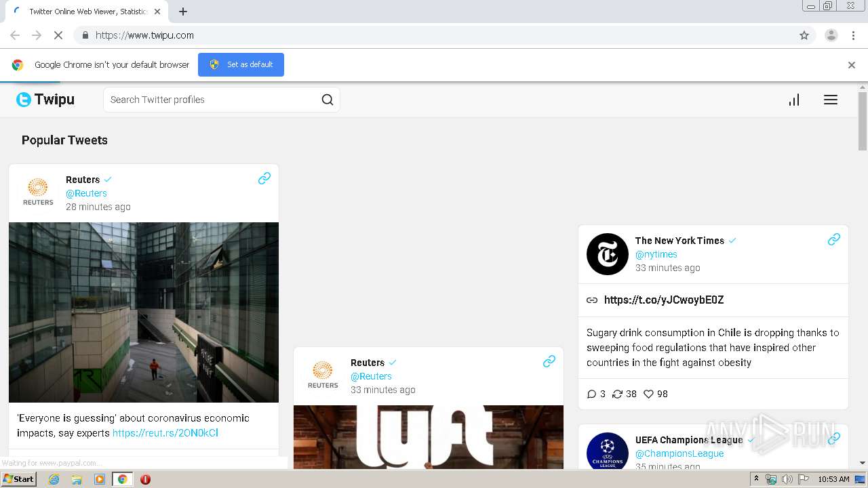Click The New York Times avatar
This screenshot has width=868, height=488.
point(608,254)
